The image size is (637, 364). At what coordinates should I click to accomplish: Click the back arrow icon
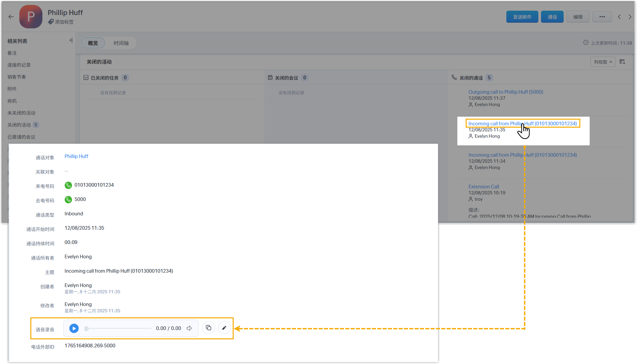point(11,17)
